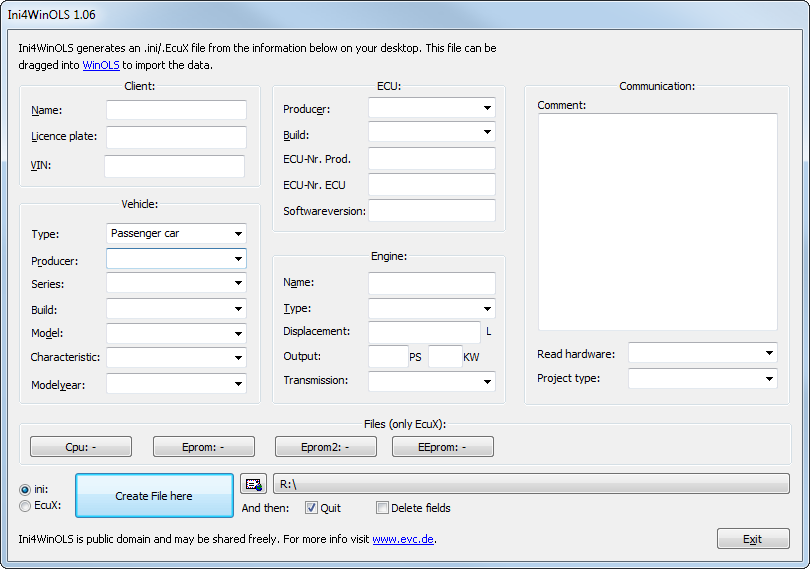This screenshot has height=569, width=810.
Task: Focus the Displacement input field
Action: (x=424, y=332)
